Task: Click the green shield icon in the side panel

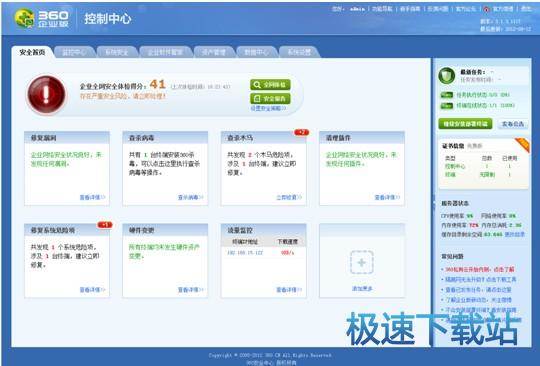Action: [447, 76]
